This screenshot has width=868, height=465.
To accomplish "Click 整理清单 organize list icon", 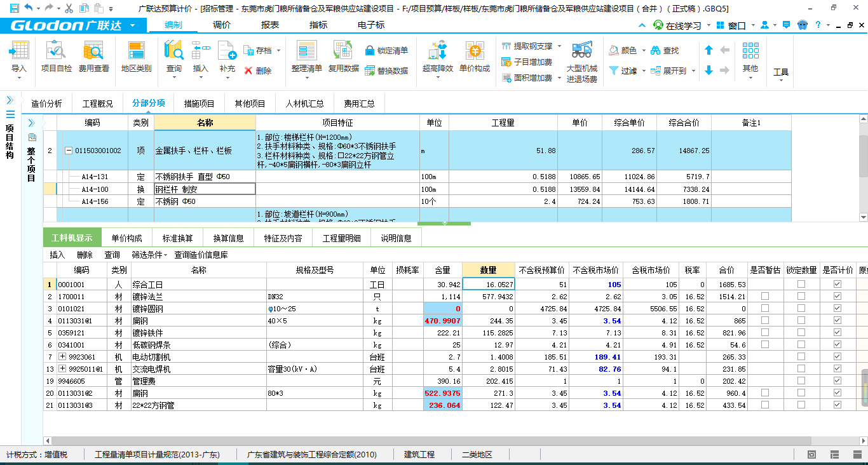I will tap(307, 51).
